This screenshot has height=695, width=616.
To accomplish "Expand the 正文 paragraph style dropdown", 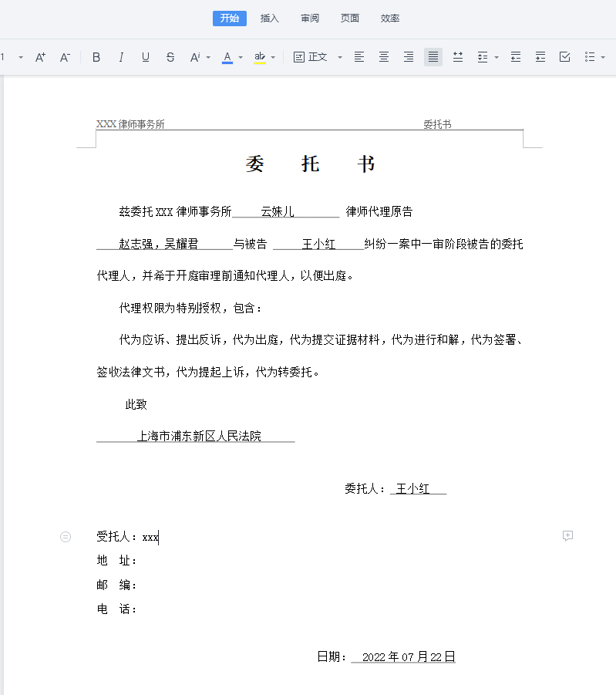I will [339, 57].
